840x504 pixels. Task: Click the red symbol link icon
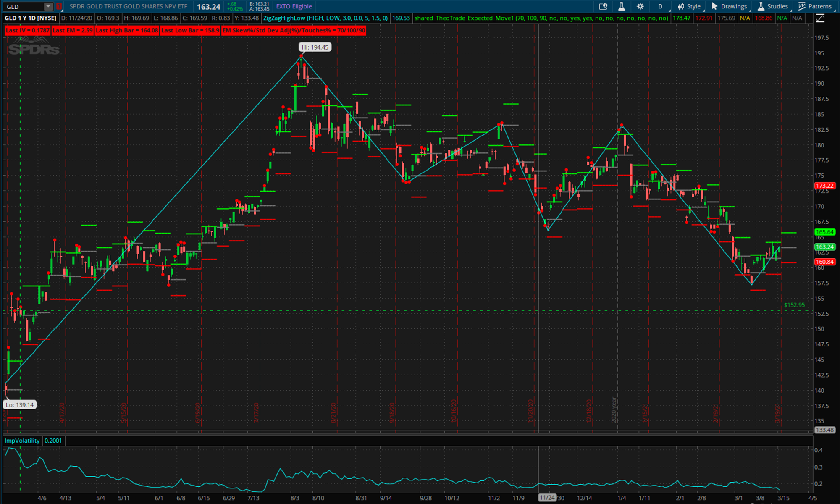click(59, 7)
